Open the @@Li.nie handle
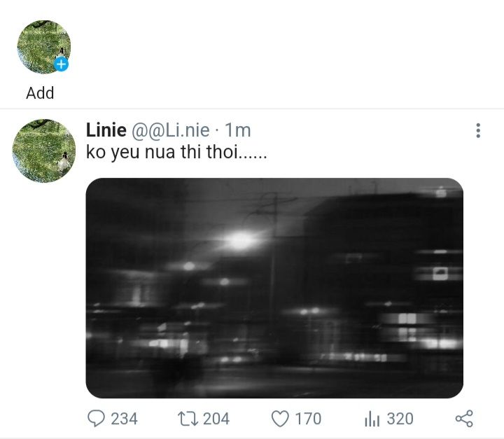The width and height of the screenshot is (504, 439). pos(171,130)
